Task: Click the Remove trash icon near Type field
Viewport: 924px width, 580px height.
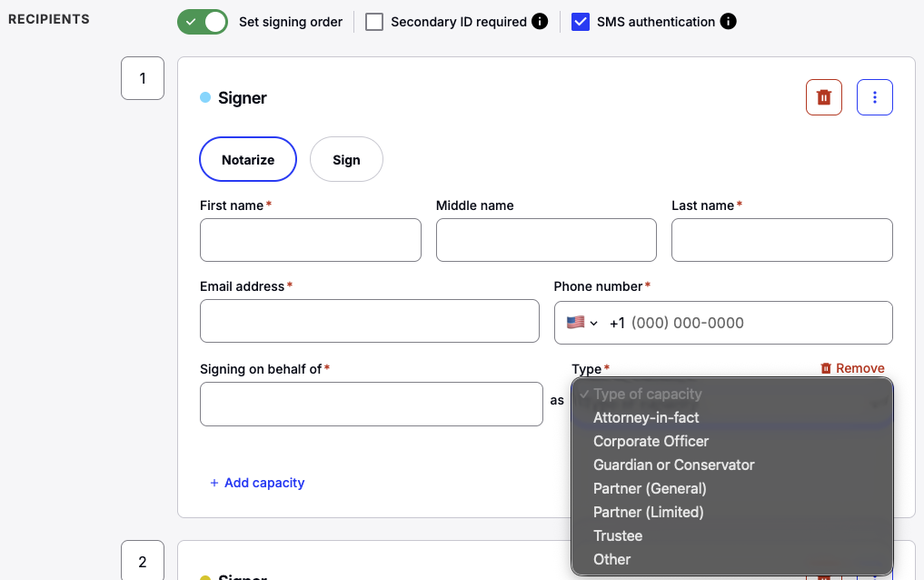Action: [x=827, y=368]
